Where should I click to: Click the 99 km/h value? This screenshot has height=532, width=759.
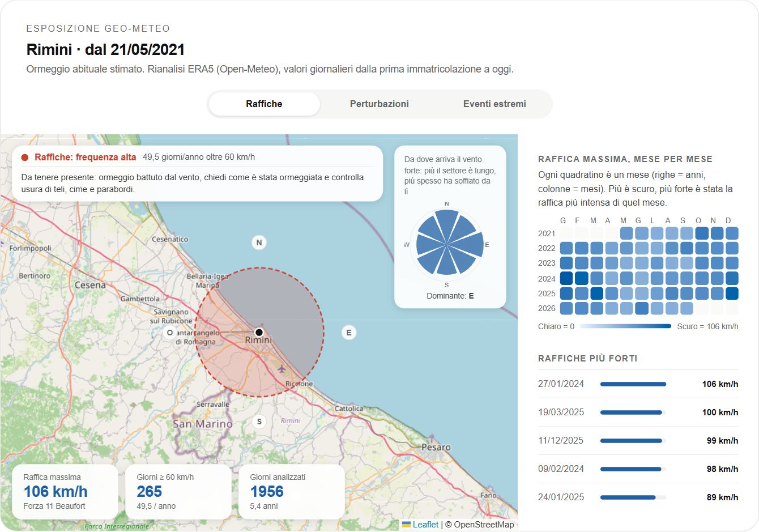(x=722, y=441)
